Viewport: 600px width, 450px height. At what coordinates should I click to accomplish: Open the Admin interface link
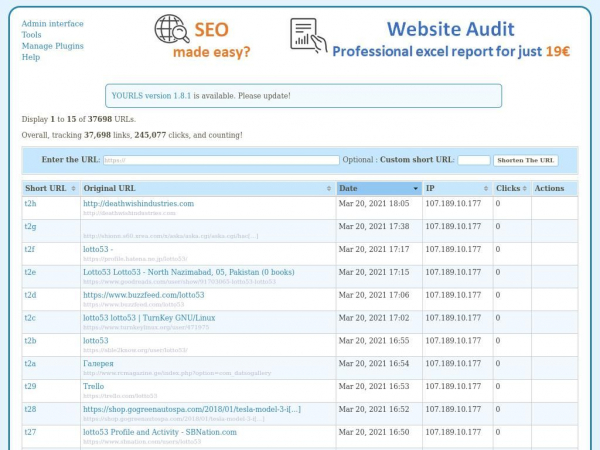click(x=52, y=24)
